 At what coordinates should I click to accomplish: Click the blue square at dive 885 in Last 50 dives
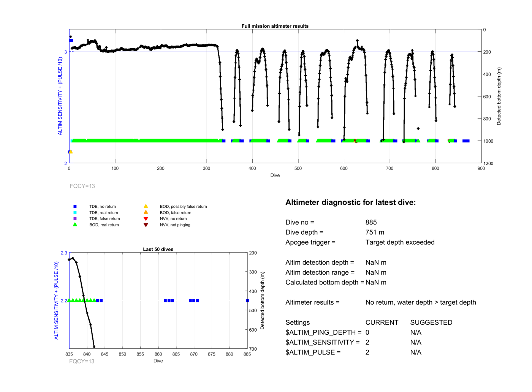point(247,301)
